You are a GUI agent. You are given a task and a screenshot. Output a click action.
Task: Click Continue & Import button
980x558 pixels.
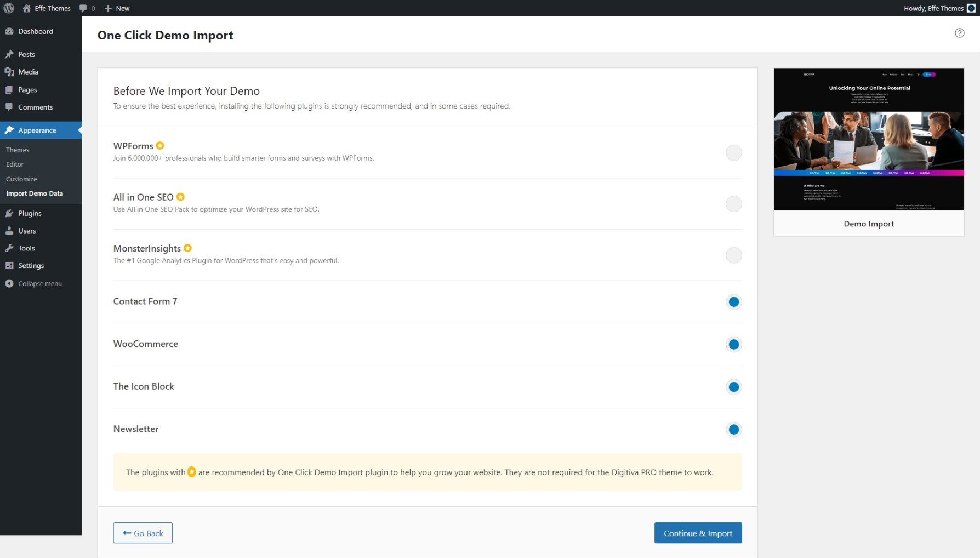click(698, 533)
